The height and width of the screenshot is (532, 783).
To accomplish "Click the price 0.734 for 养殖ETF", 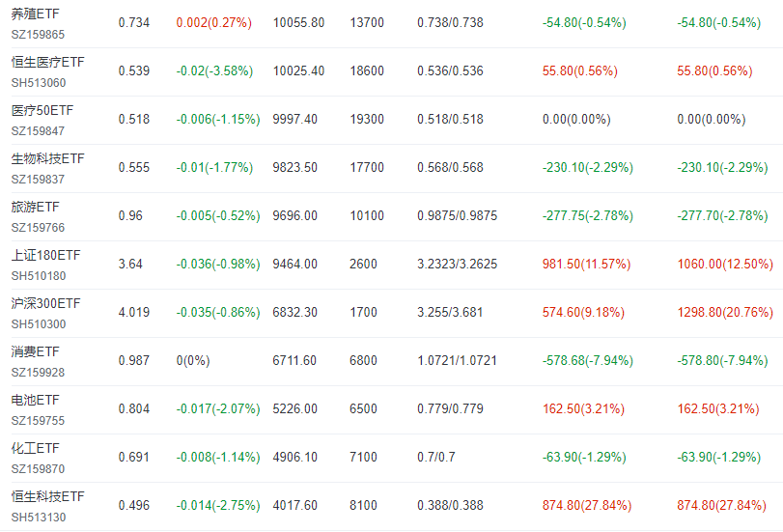I will coord(134,23).
